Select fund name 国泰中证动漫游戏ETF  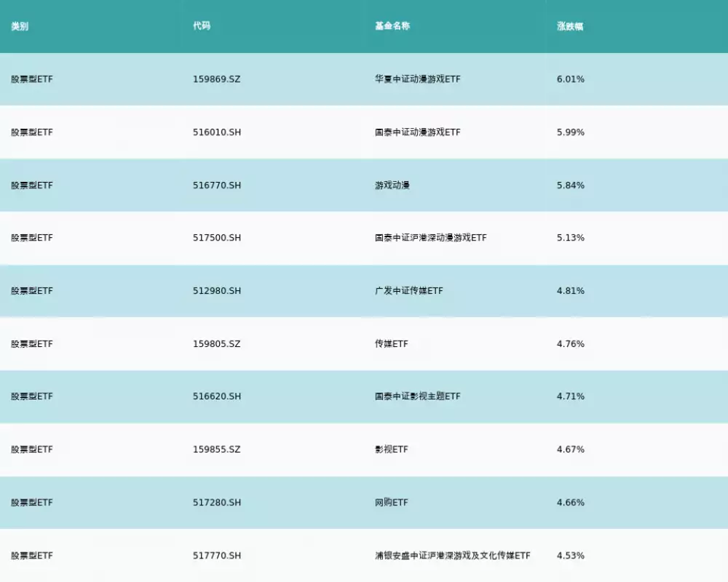point(417,132)
